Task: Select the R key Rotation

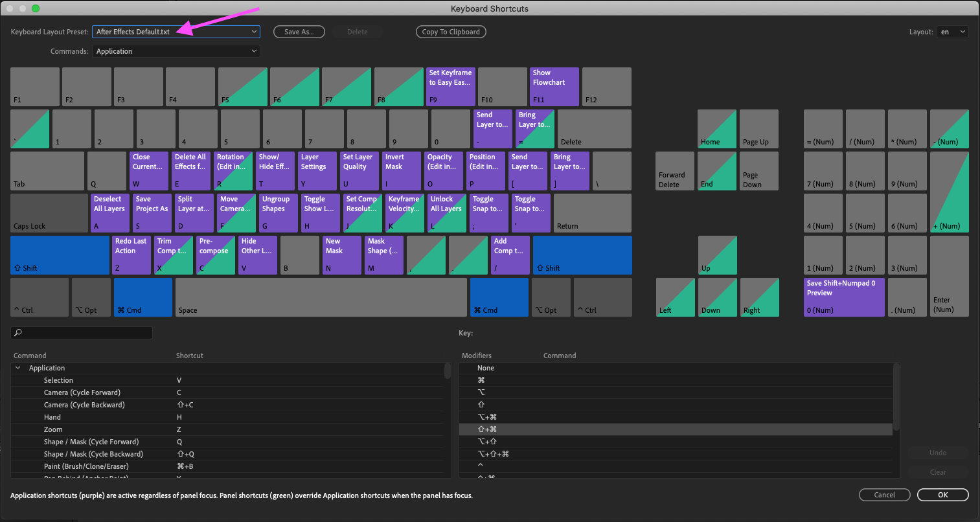Action: 233,171
